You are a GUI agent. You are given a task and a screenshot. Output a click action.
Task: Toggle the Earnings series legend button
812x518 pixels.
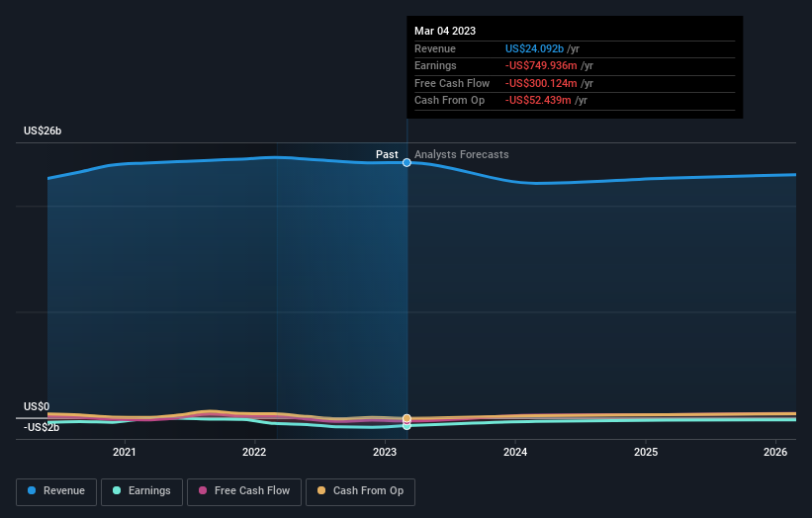click(141, 491)
